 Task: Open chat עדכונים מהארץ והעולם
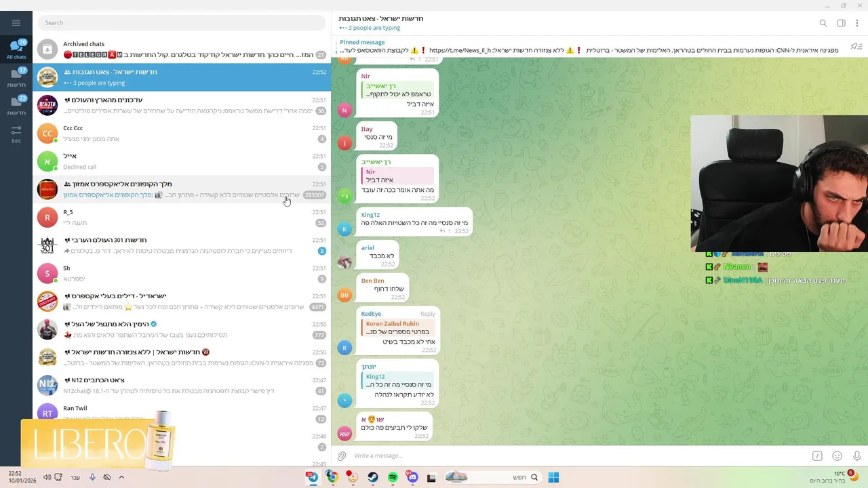click(182, 105)
